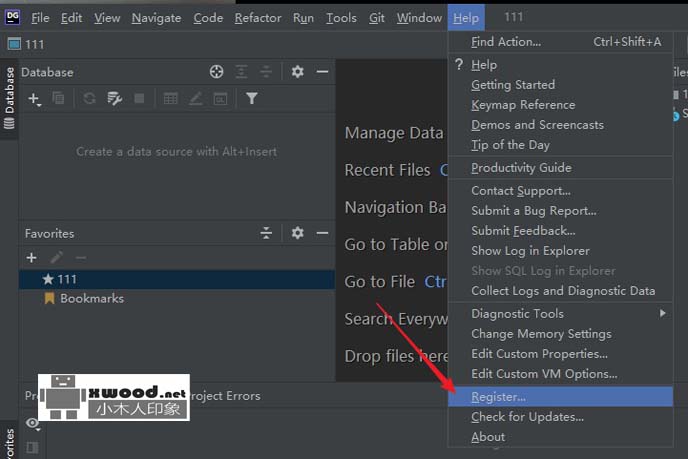Image resolution: width=688 pixels, height=459 pixels.
Task: Hide the Favorites panel with minus
Action: click(x=322, y=233)
